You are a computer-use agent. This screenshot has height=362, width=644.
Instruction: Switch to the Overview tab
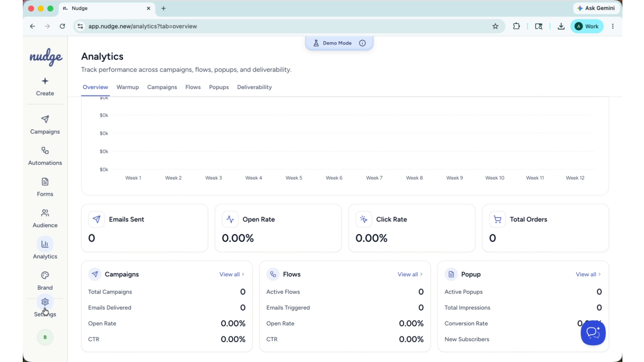point(95,87)
